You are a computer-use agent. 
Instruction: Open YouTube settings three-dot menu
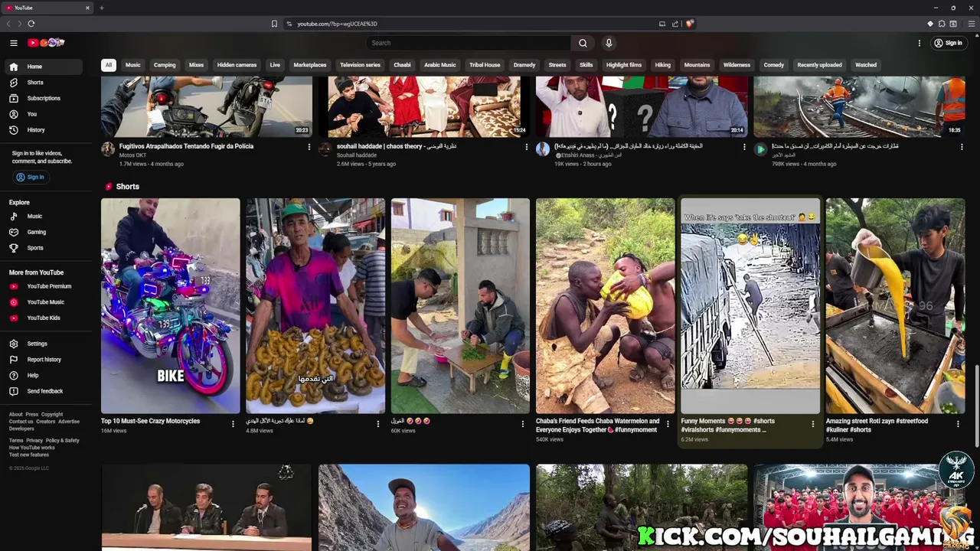pos(920,43)
